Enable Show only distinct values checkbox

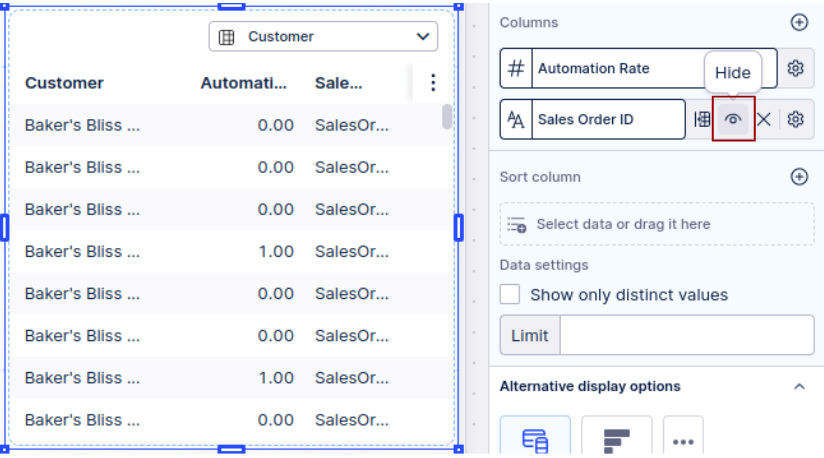(510, 295)
